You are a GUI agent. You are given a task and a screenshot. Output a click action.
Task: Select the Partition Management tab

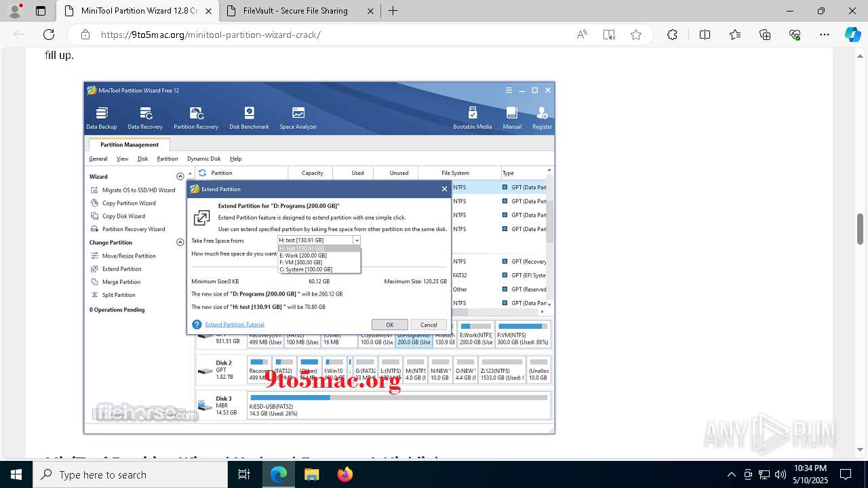click(130, 144)
